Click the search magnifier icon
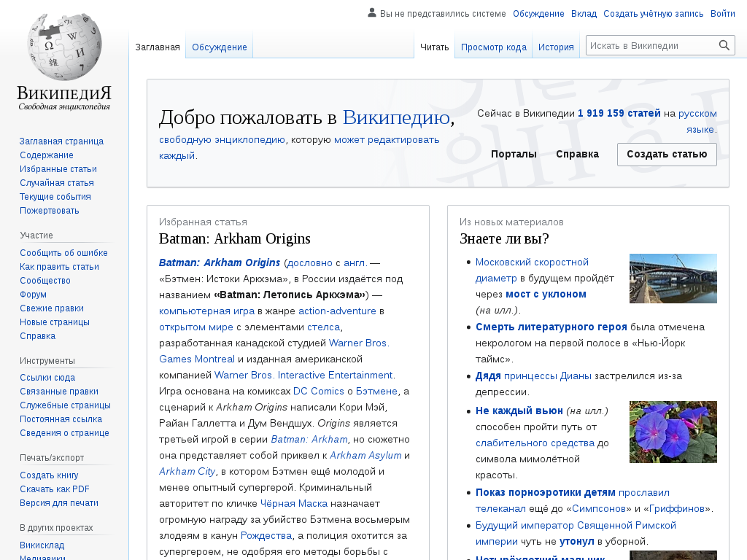 click(724, 45)
